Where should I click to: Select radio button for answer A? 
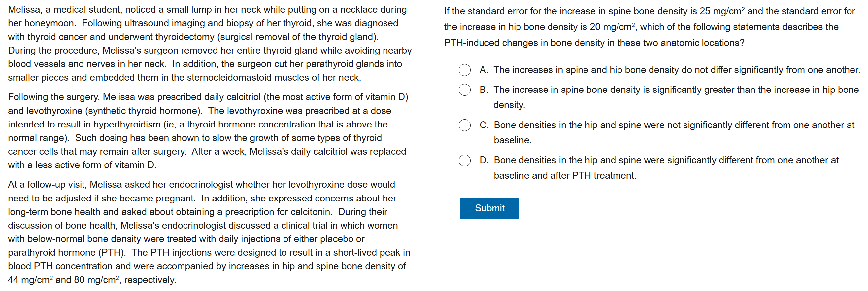(x=464, y=70)
